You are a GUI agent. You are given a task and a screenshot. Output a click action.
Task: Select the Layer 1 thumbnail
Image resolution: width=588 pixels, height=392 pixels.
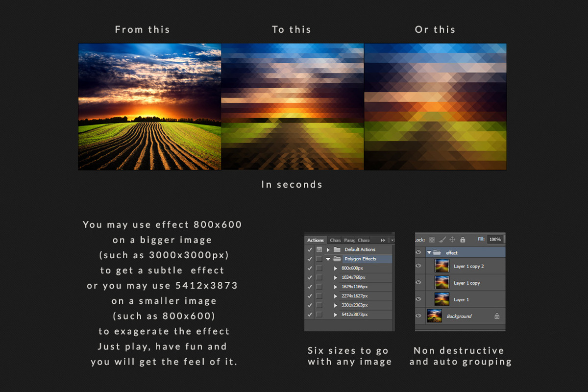[442, 299]
